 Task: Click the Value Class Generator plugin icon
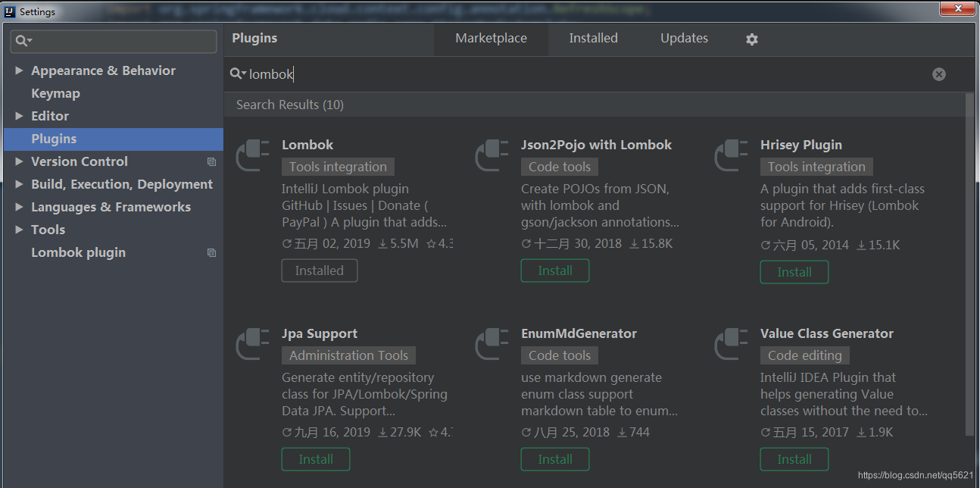click(732, 344)
